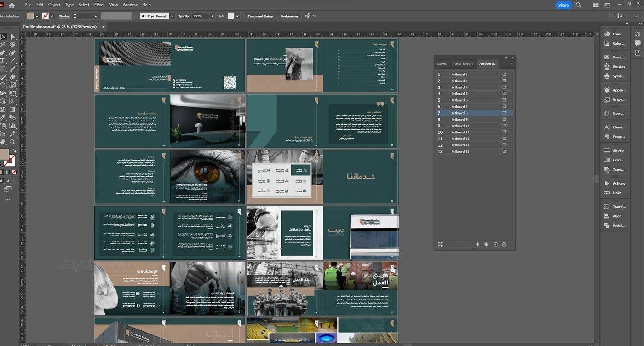Viewport: 644px width, 346px height.
Task: Create new artboard with plus icon
Action: (495, 244)
